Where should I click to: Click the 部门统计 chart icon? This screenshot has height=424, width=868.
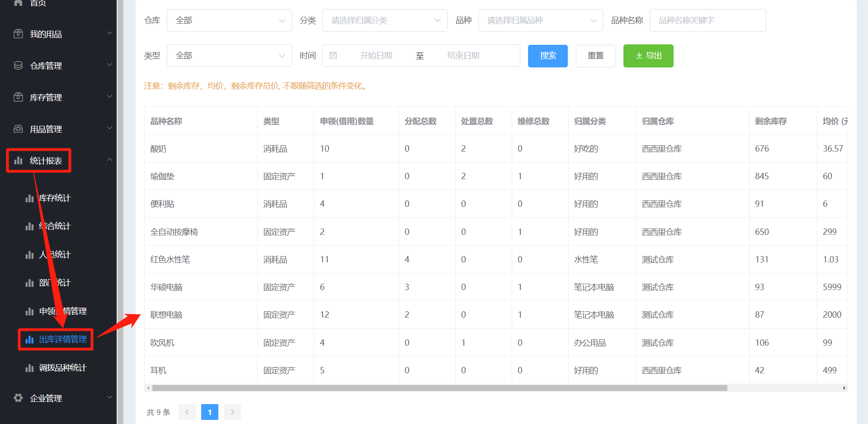[x=29, y=283]
